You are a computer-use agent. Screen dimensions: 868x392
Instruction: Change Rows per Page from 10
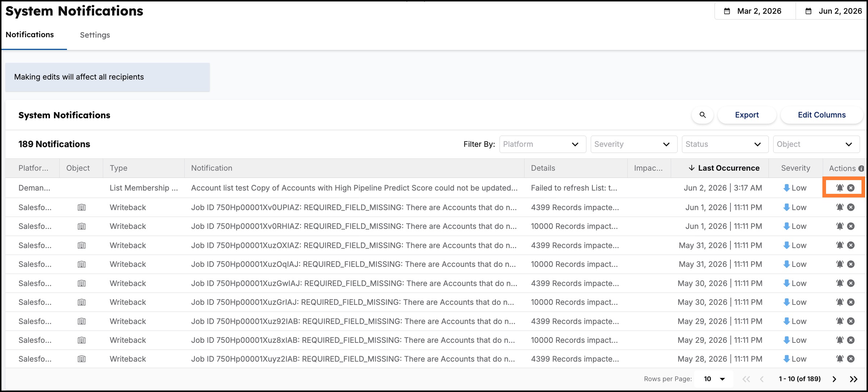pos(715,379)
